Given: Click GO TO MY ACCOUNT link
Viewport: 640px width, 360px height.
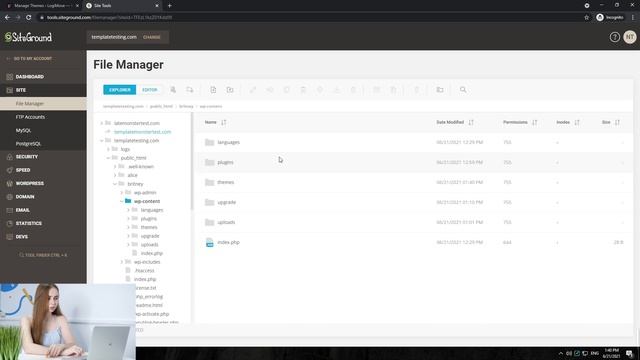Looking at the screenshot, I should click(x=33, y=59).
